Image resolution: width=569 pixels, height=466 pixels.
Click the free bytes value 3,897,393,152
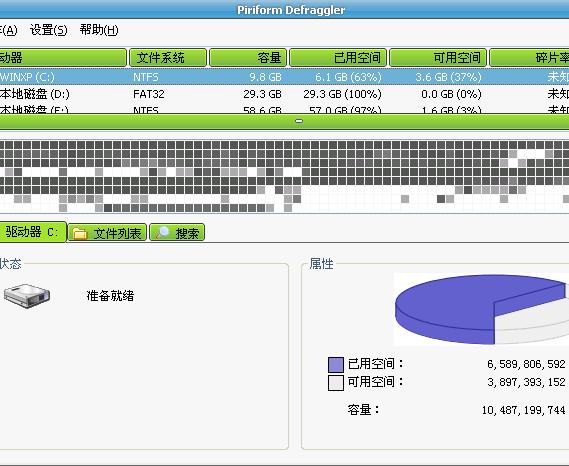[x=526, y=382]
